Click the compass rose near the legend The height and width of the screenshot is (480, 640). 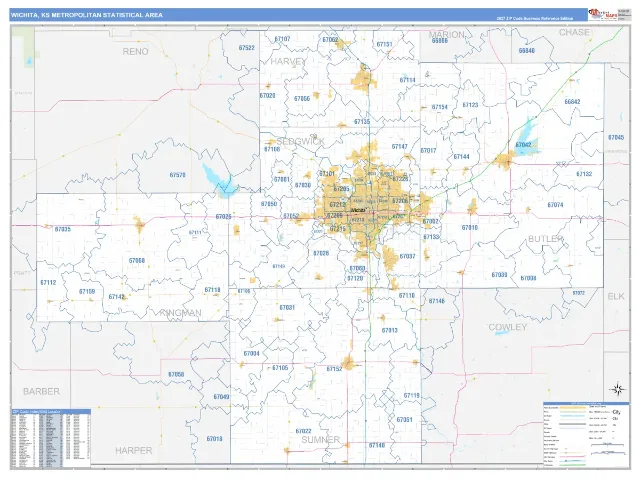tap(618, 389)
